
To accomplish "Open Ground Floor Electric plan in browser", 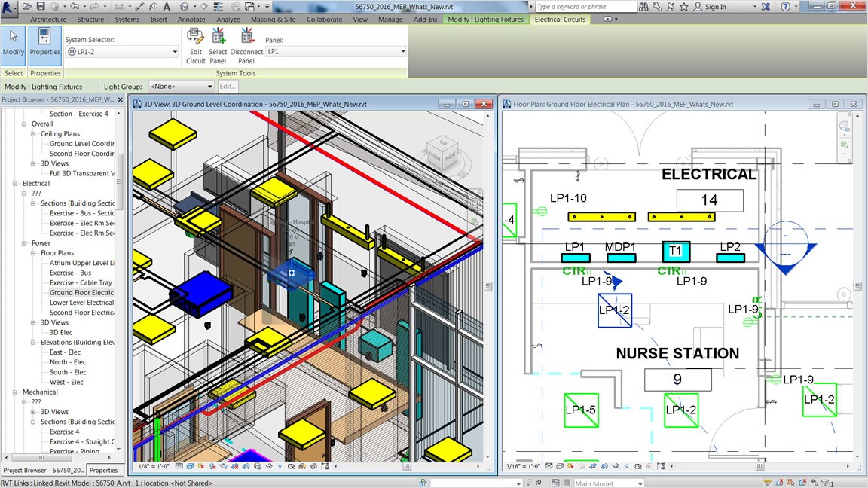I will click(x=81, y=293).
